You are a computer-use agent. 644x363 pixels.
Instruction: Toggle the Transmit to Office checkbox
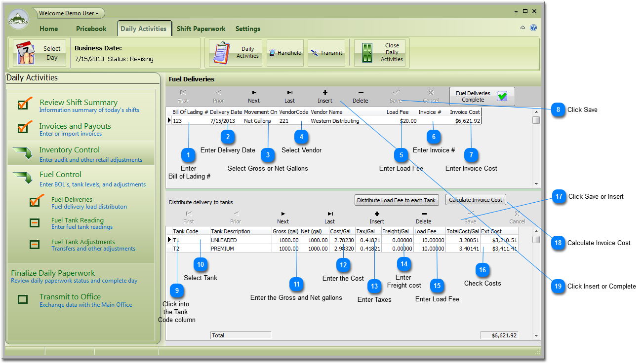tap(23, 299)
